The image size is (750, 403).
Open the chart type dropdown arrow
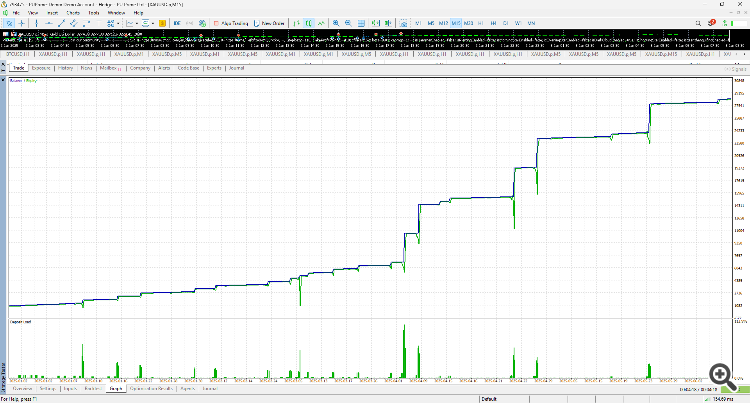(x=137, y=23)
